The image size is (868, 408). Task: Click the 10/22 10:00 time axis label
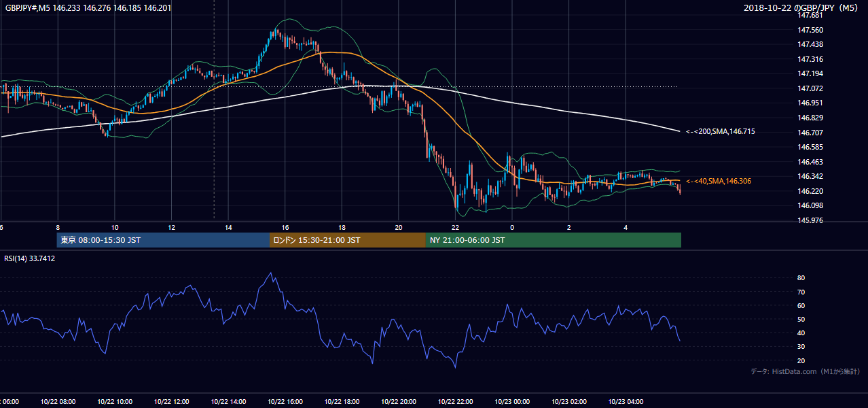[115, 402]
